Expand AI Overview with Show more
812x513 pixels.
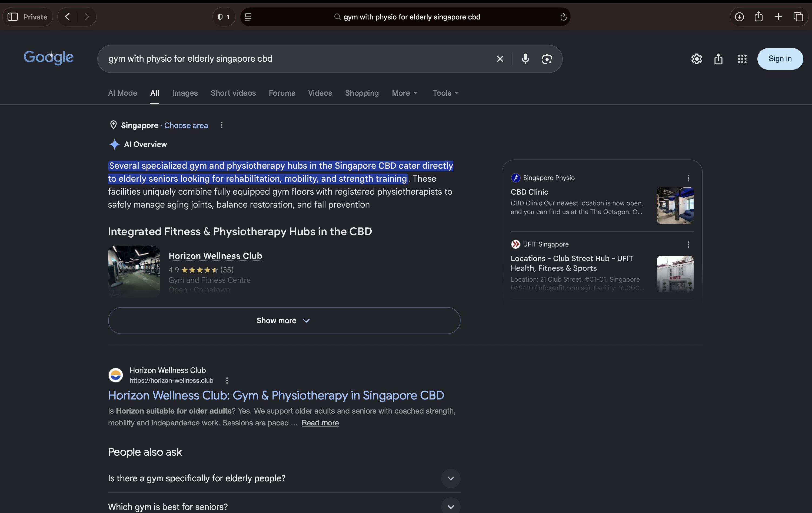coord(284,320)
